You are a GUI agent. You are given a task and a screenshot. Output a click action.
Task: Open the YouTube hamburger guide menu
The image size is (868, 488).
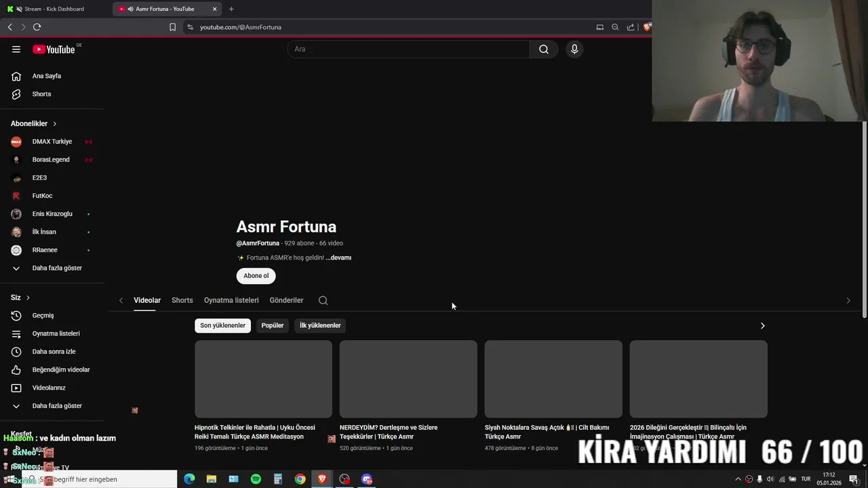(16, 49)
